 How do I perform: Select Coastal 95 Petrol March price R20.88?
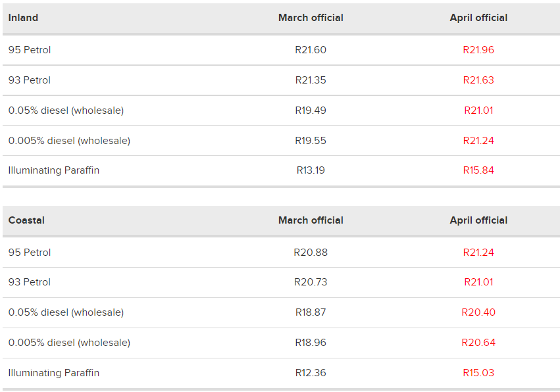[311, 253]
